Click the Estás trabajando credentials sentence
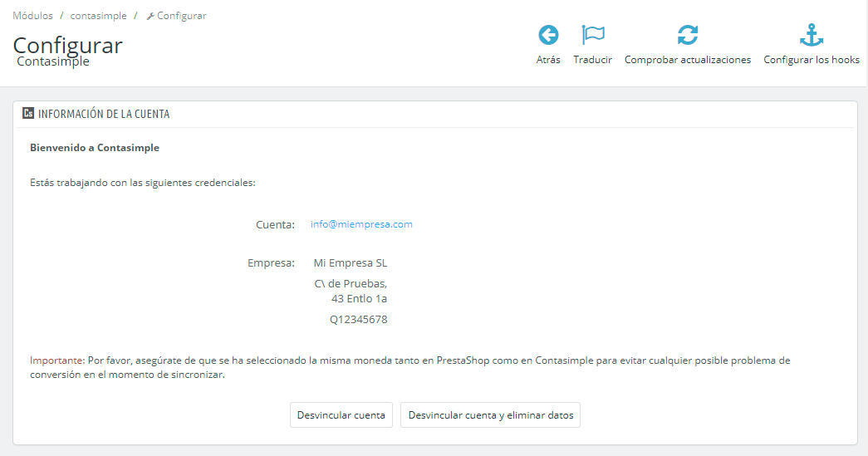868x456 pixels. [x=143, y=183]
